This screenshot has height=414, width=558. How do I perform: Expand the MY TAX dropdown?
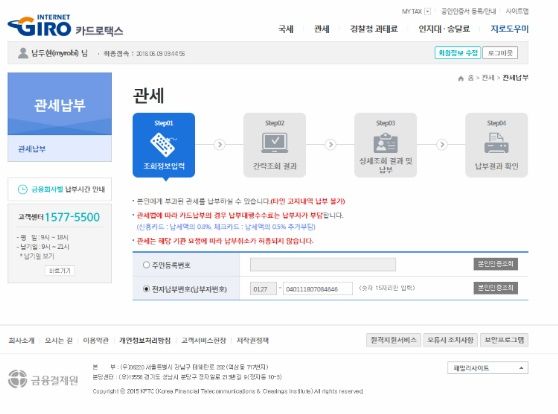click(428, 11)
